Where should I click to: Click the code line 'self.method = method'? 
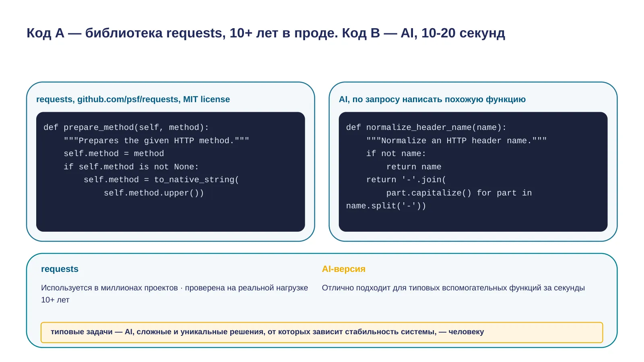(x=114, y=154)
